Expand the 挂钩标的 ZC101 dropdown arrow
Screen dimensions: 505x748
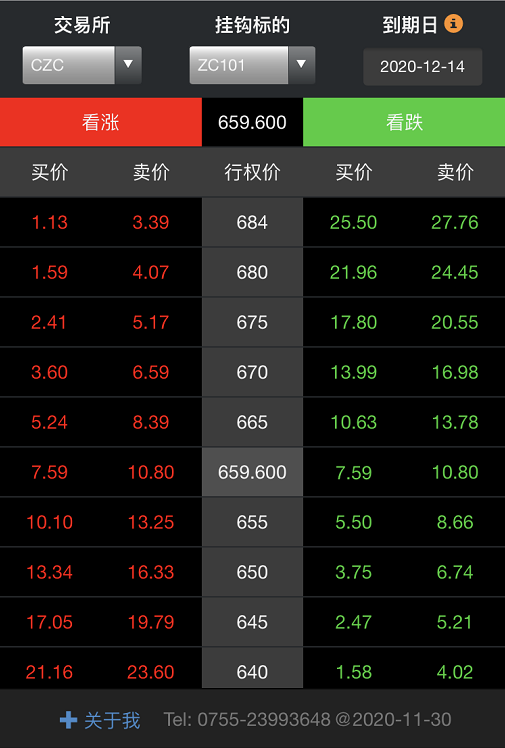tap(301, 65)
